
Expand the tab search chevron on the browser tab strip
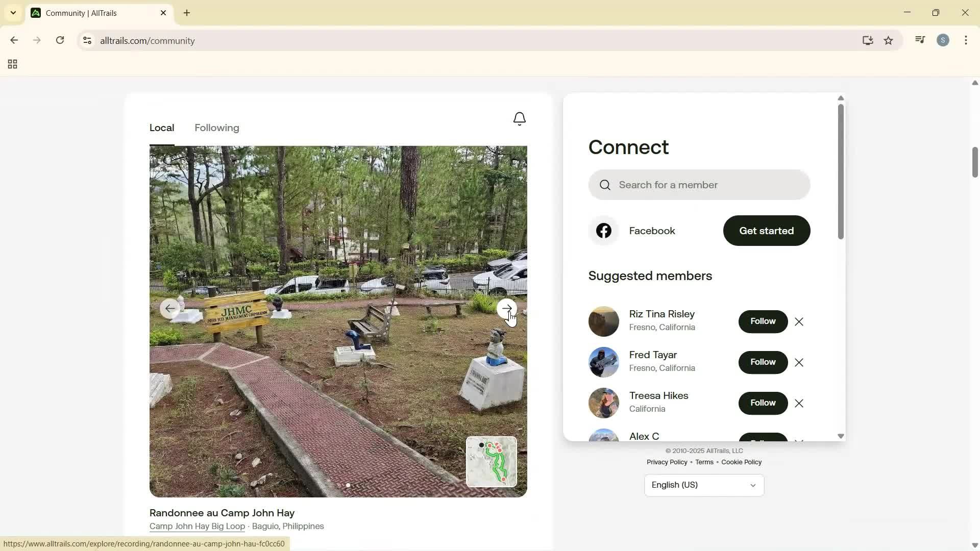coord(13,13)
